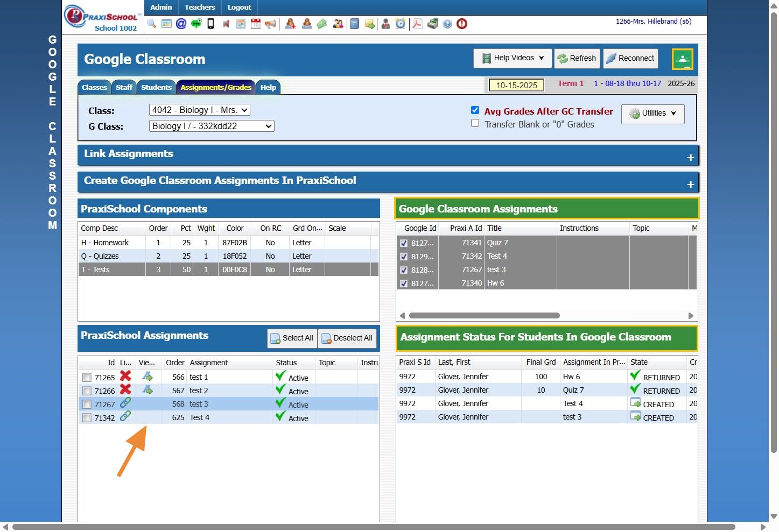The height and width of the screenshot is (532, 779).
Task: Open the PDF document icon
Action: click(x=417, y=24)
